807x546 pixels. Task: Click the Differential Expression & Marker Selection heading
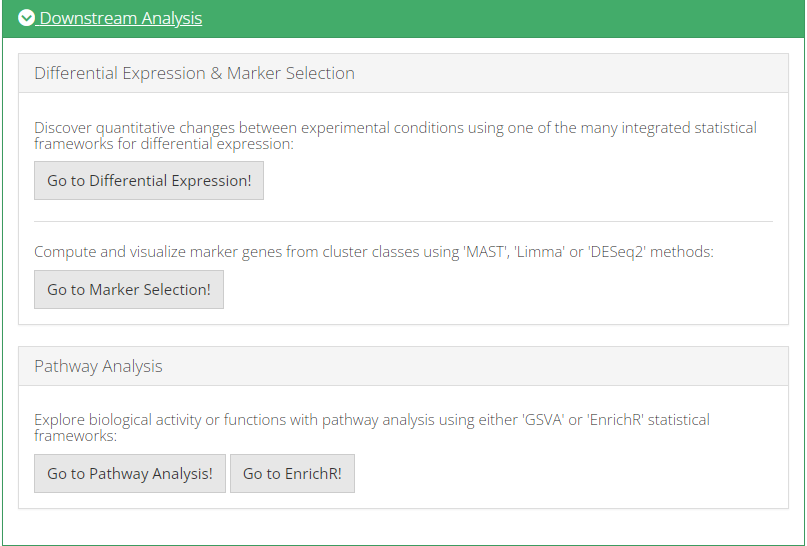tap(194, 73)
